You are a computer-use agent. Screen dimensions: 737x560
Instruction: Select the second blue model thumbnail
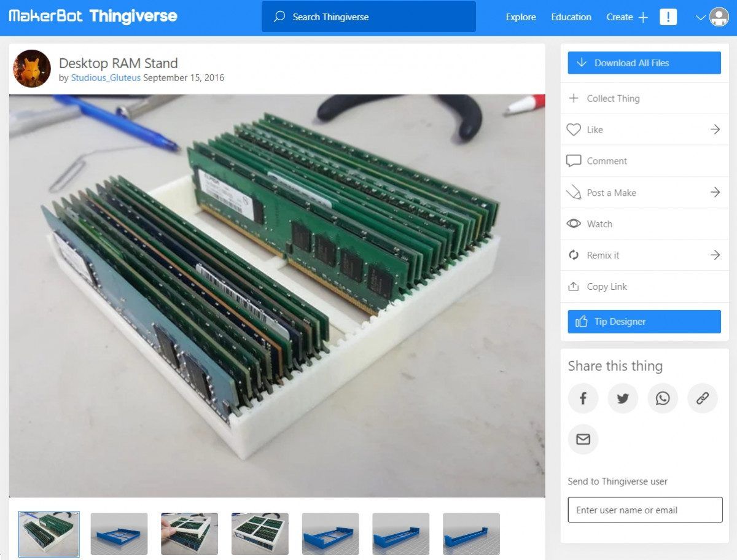tap(330, 534)
